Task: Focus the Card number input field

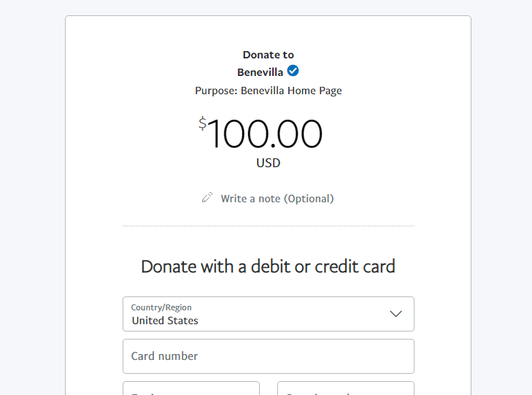Action: coord(268,356)
